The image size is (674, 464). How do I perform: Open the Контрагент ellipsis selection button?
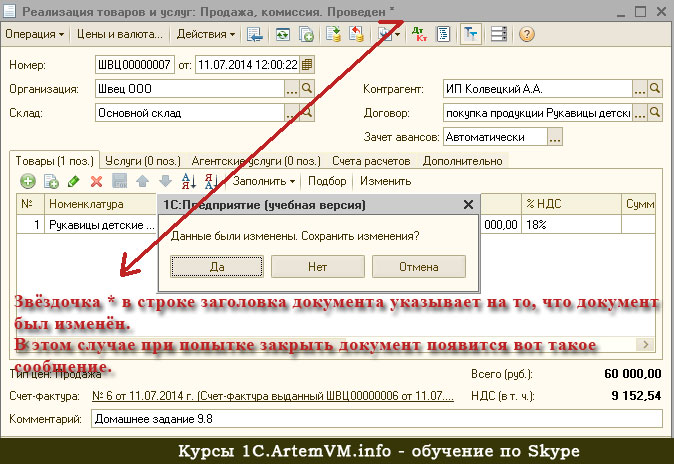pos(640,89)
